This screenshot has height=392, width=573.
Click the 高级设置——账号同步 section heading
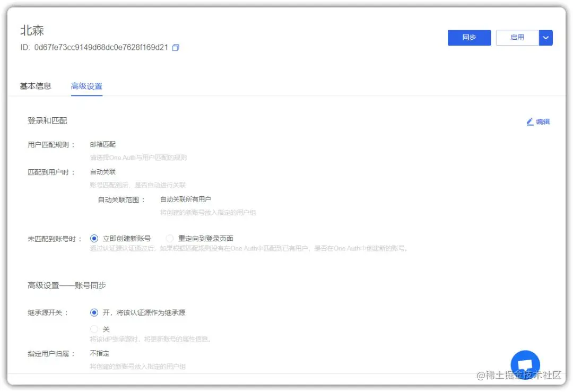coord(66,286)
